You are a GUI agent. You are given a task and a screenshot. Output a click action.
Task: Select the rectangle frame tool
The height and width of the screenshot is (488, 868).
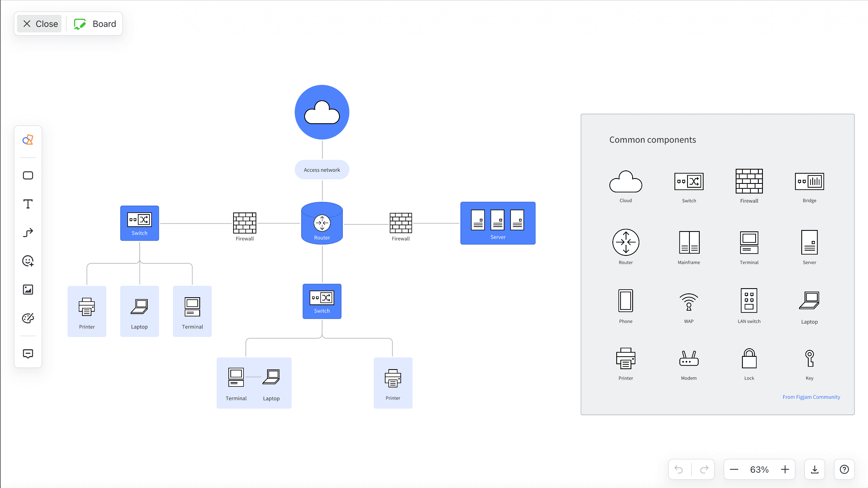click(x=28, y=175)
